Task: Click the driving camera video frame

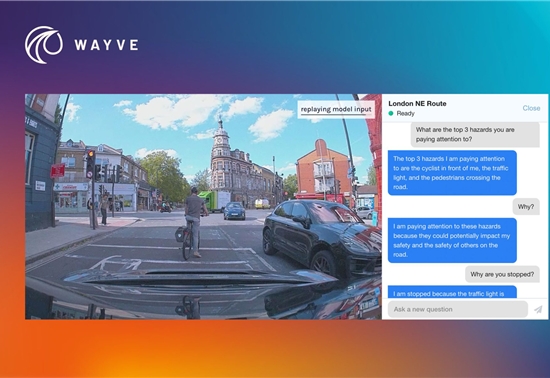Action: (x=203, y=207)
